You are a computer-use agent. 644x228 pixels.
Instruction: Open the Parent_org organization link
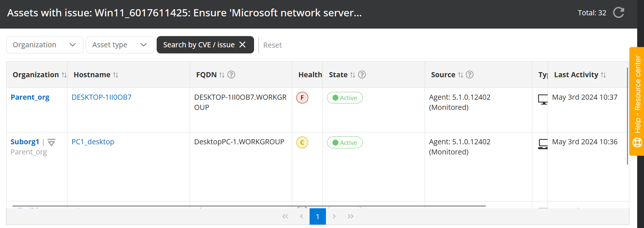point(30,97)
